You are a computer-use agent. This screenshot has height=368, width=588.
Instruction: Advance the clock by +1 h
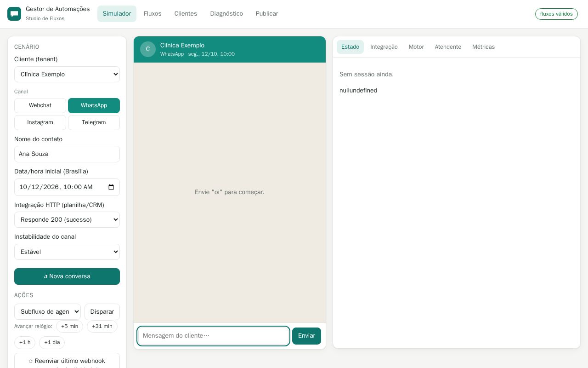click(25, 343)
